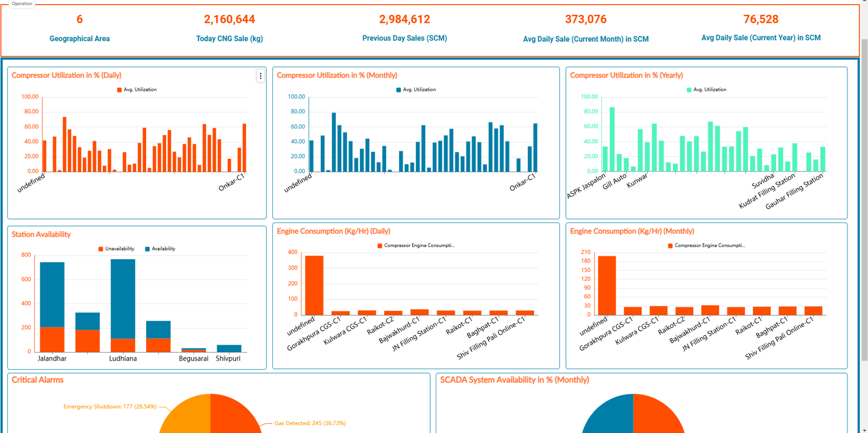Click the Shivpuri axis label
868x433 pixels.
tap(228, 359)
